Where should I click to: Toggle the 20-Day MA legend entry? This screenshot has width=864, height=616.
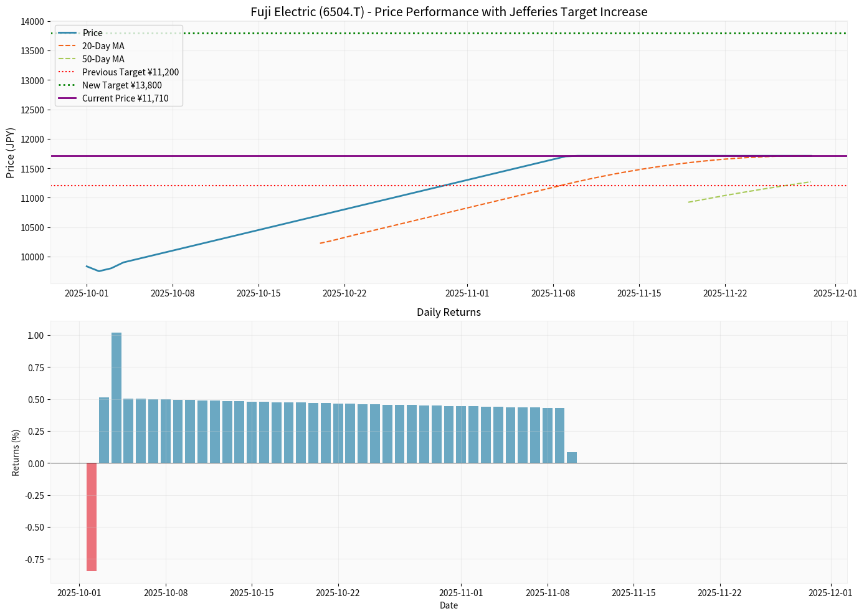[104, 45]
